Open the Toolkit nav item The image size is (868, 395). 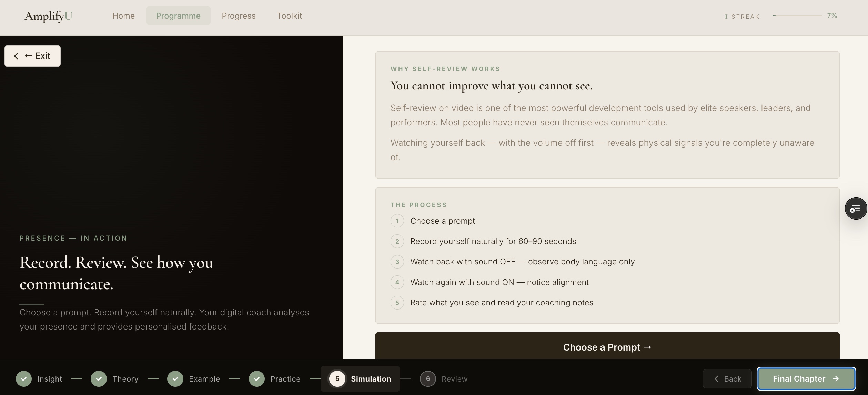[x=290, y=16]
